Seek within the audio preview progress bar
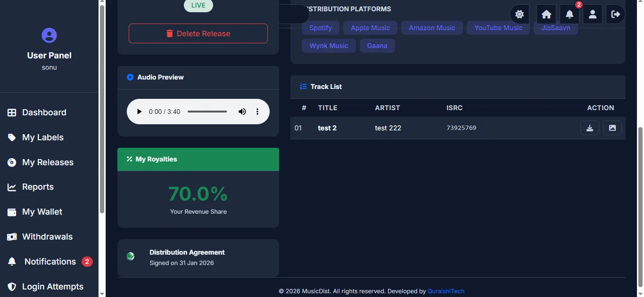The image size is (644, 297). tap(207, 112)
